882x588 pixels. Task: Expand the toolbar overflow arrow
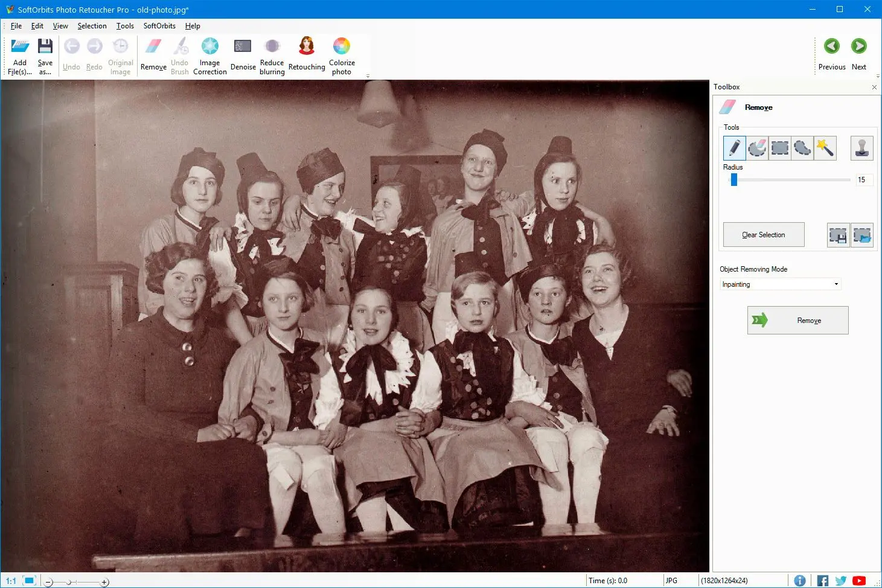coord(368,76)
